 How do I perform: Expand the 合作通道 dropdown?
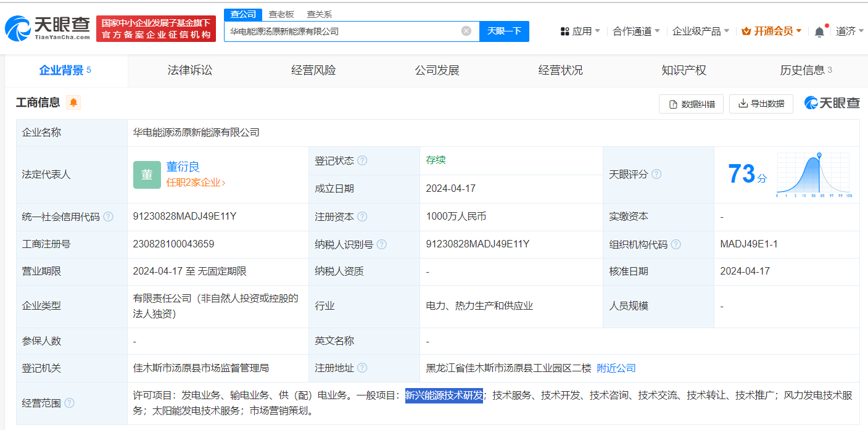[x=636, y=31]
